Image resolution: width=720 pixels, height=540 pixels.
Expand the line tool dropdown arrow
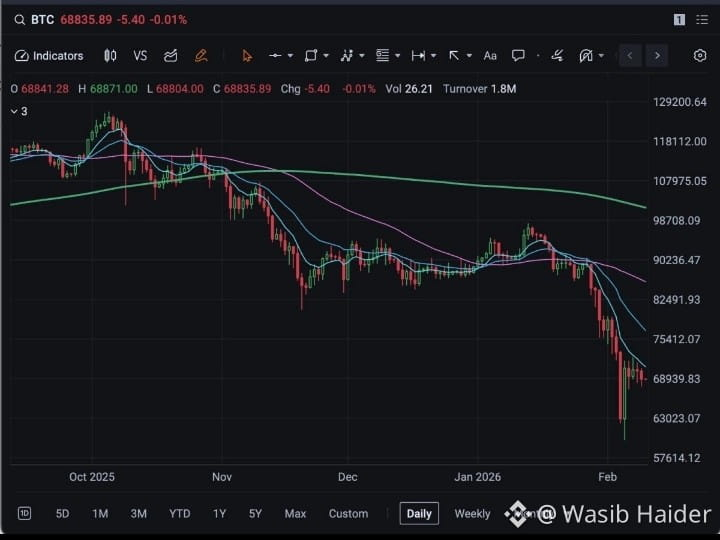[290, 56]
